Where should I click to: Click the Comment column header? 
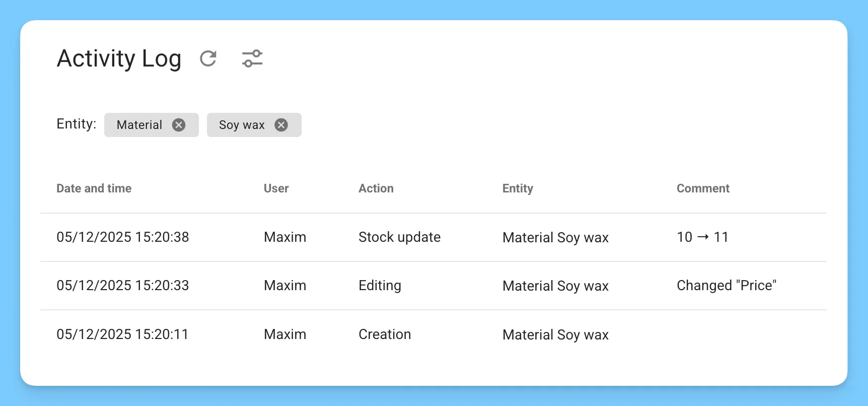703,188
